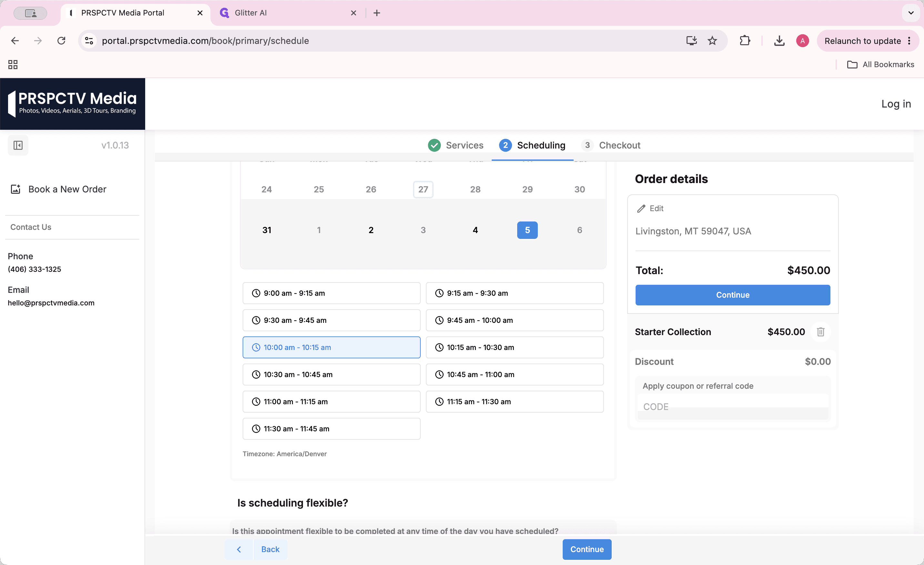This screenshot has height=565, width=924.
Task: Go back with the browser back arrow
Action: [x=15, y=40]
